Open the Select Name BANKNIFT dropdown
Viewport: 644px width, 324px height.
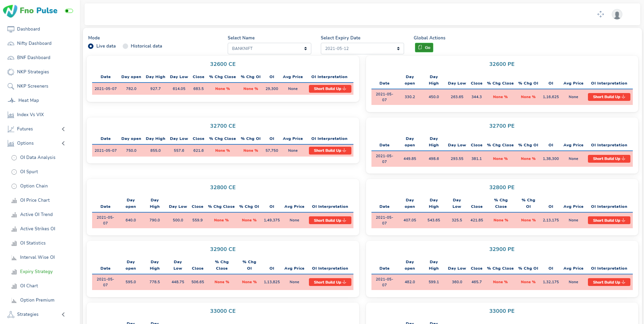(269, 49)
